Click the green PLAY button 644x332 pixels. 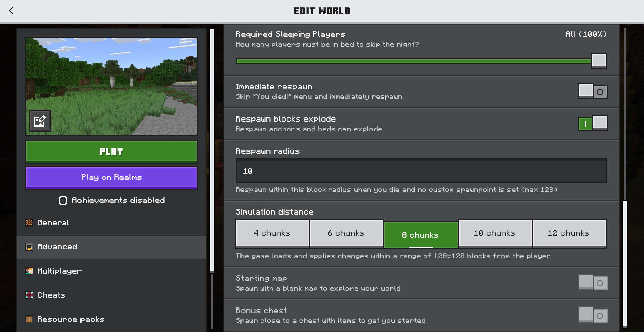[111, 152]
